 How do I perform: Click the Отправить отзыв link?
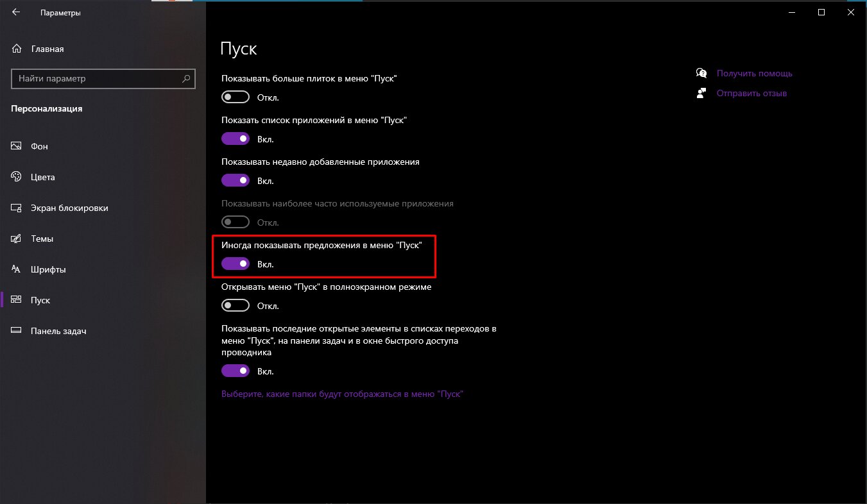coord(751,94)
